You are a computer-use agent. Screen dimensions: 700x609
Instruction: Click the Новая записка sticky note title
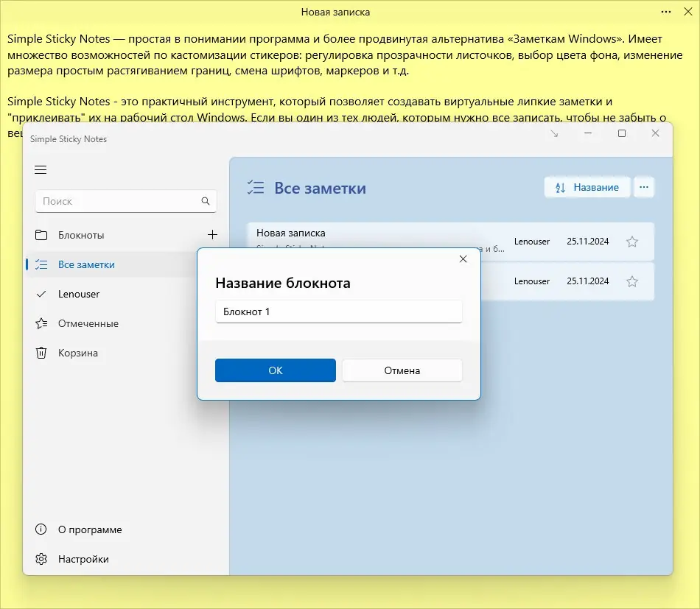pos(336,12)
